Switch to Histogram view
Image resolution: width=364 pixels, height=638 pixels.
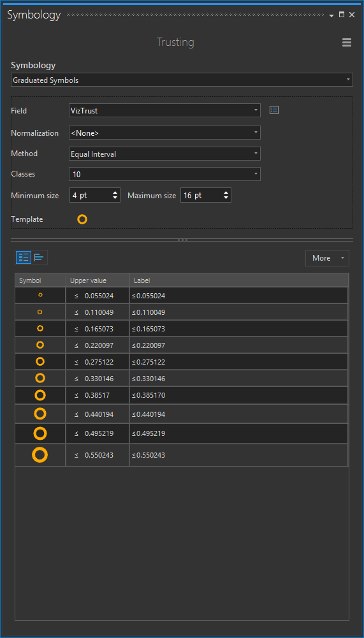pos(40,257)
